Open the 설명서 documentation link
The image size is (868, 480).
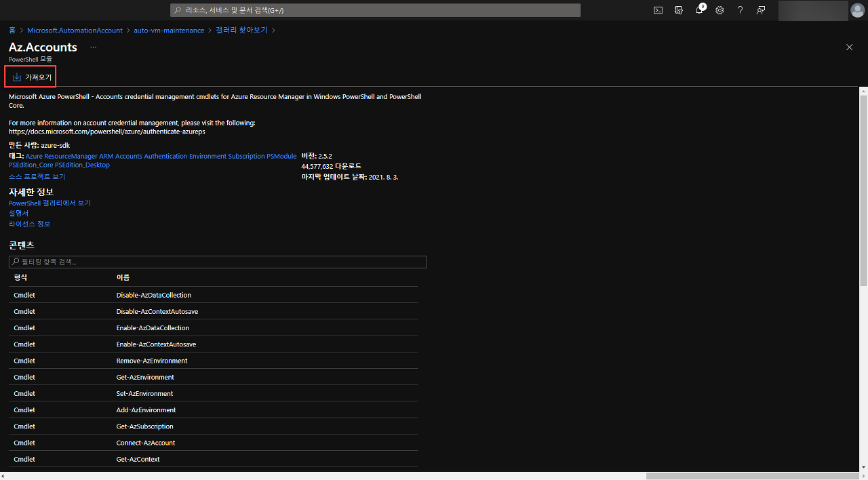coord(19,213)
